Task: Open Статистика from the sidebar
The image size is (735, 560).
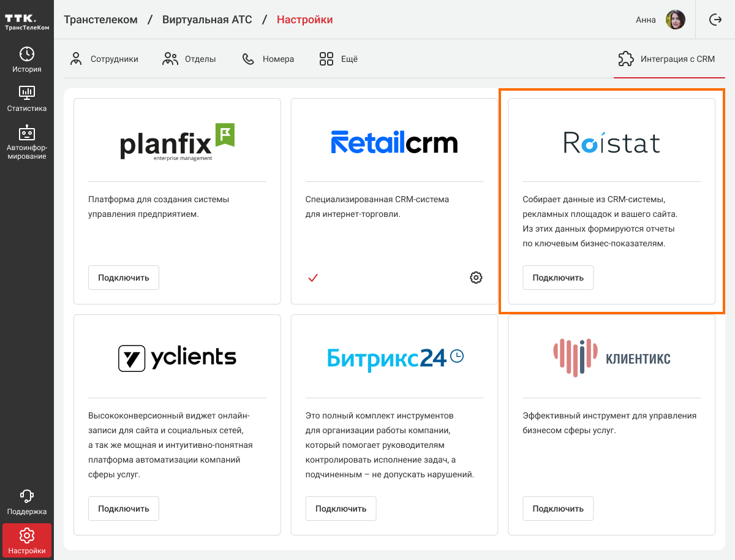Action: coord(26,99)
